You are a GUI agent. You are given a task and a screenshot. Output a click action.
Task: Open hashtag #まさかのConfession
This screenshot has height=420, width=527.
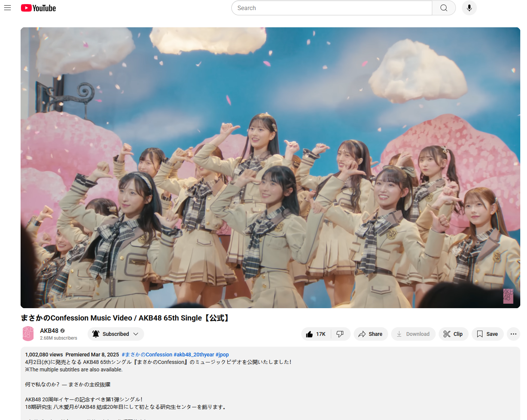(x=147, y=355)
